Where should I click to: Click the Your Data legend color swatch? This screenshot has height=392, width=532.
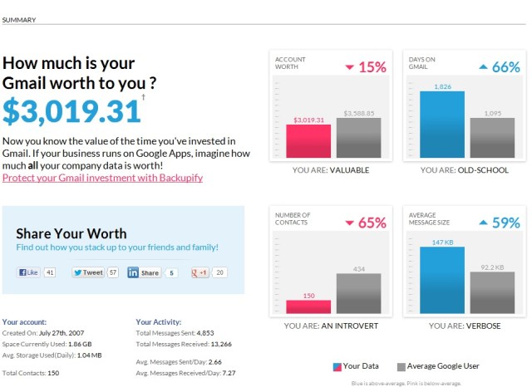pyautogui.click(x=337, y=366)
